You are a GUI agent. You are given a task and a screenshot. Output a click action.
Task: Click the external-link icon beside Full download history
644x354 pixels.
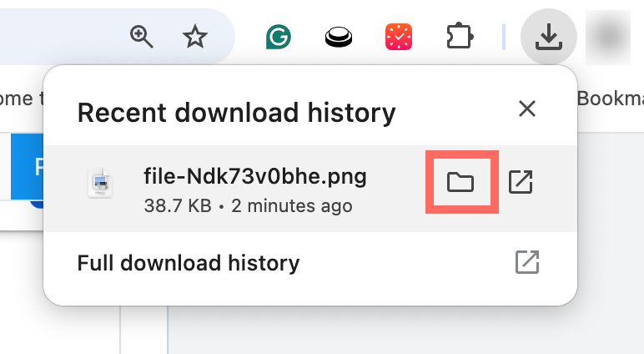pyautogui.click(x=526, y=262)
